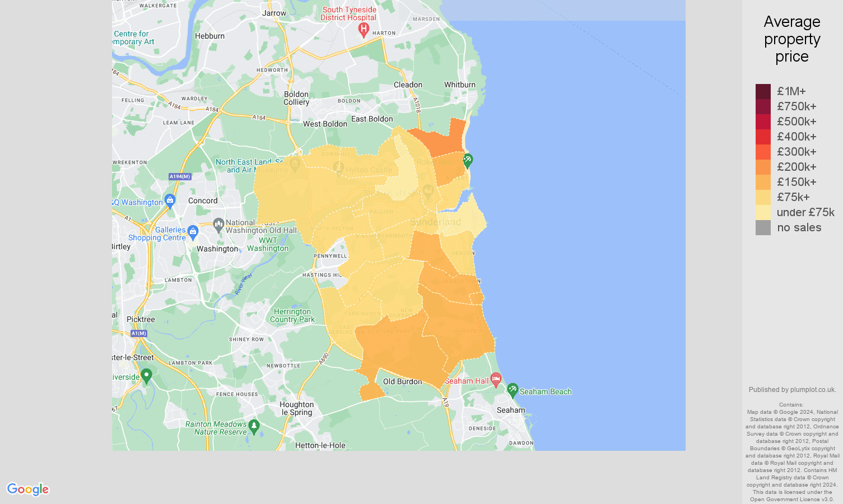The image size is (843, 504).
Task: Click the Hebburn label
Action: [209, 36]
